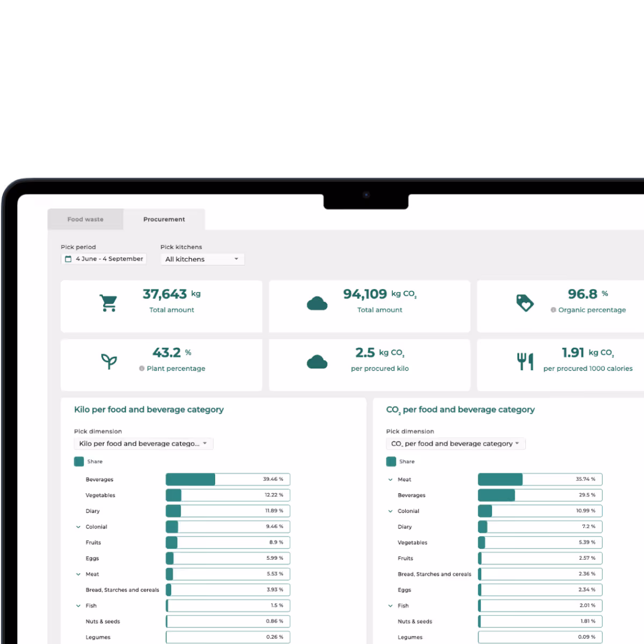The image size is (644, 644).
Task: Click the Share legend swatch in the CO2 chart
Action: tap(391, 462)
